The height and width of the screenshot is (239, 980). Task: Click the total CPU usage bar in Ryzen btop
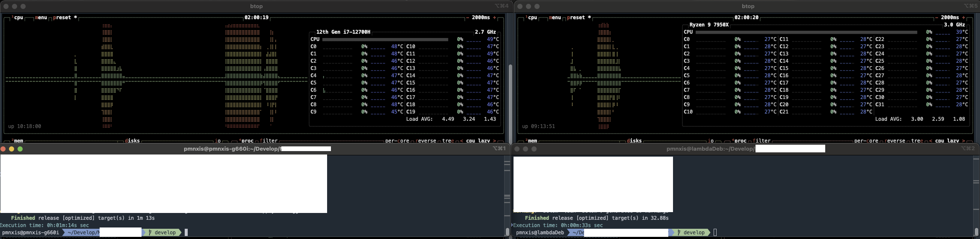pos(806,32)
